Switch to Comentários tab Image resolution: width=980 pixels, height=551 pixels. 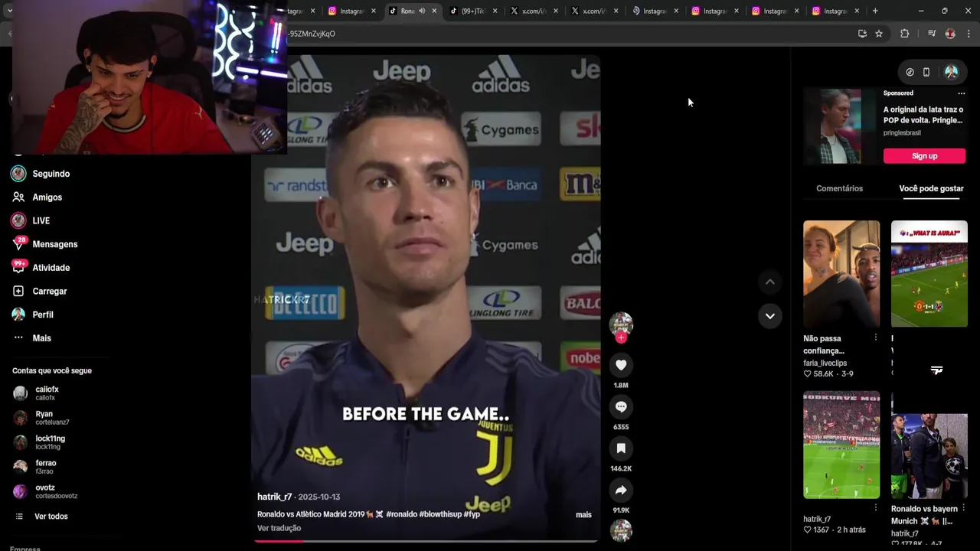(x=839, y=188)
